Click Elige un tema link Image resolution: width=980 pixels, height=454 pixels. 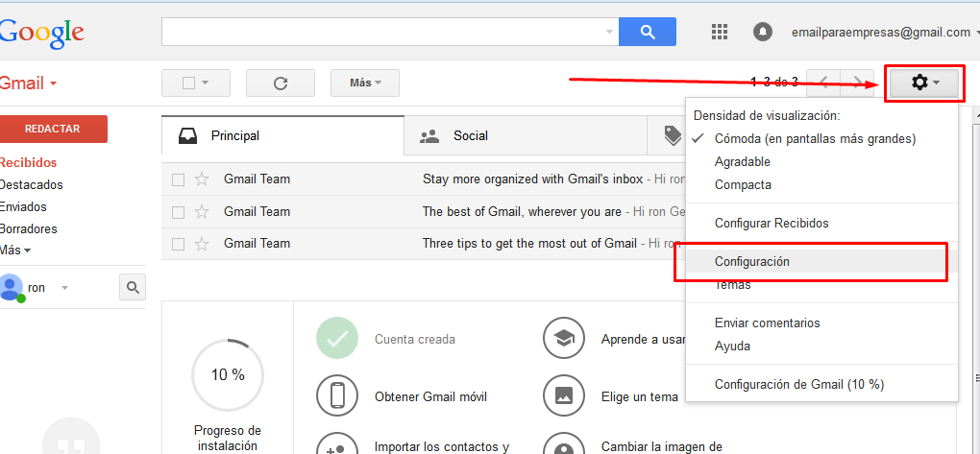pos(639,396)
